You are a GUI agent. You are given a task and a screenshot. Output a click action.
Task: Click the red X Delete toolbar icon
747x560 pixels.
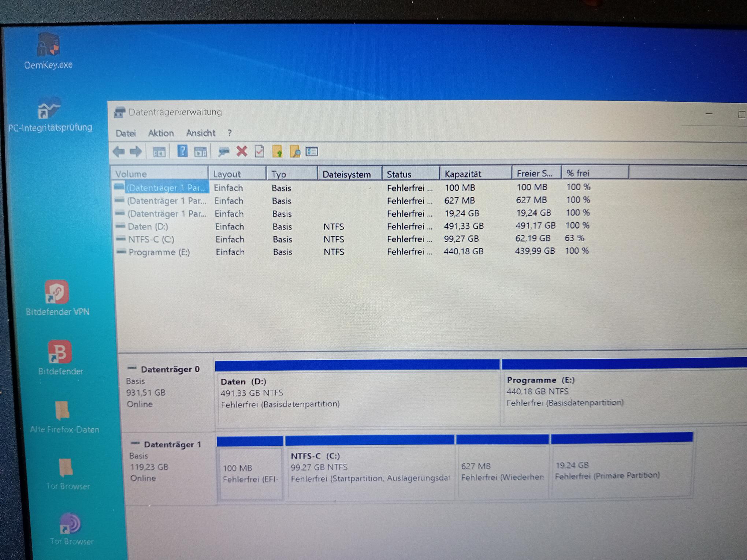tap(242, 151)
